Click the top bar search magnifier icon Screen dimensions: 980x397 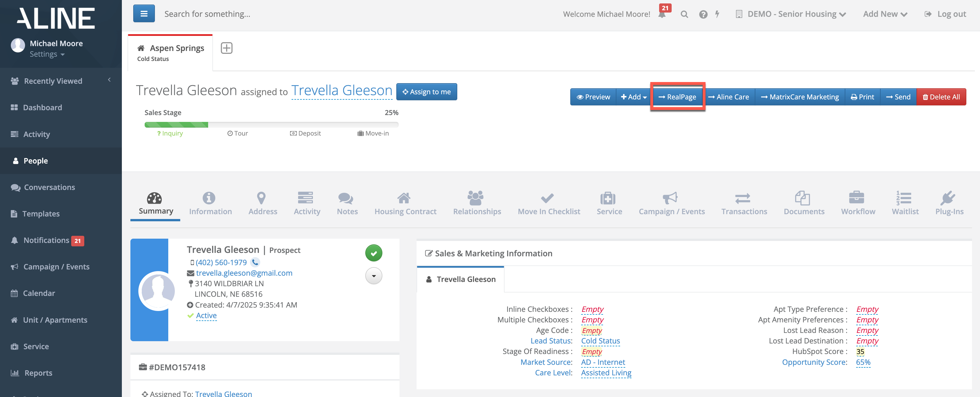[x=684, y=15]
